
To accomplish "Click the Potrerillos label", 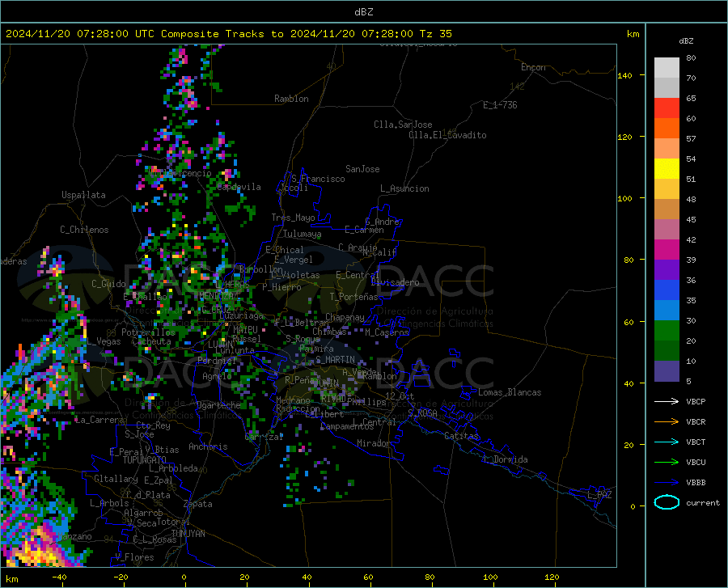I will coord(148,332).
